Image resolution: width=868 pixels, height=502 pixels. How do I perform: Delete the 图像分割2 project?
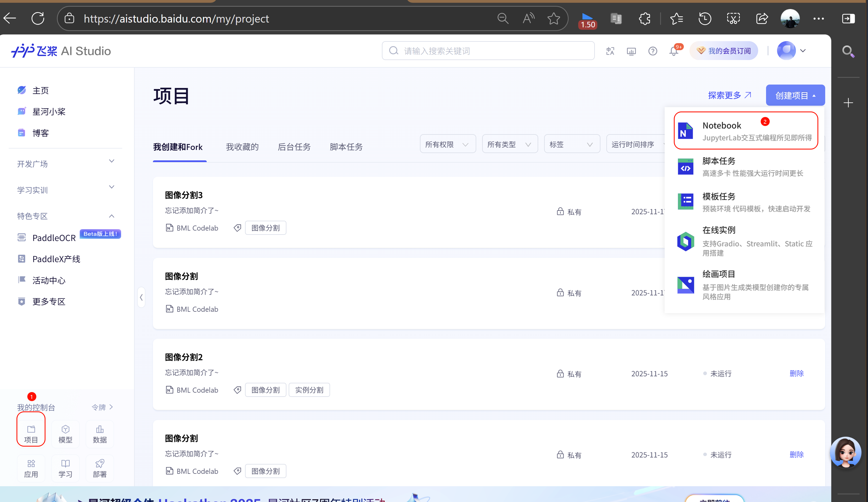tap(796, 373)
